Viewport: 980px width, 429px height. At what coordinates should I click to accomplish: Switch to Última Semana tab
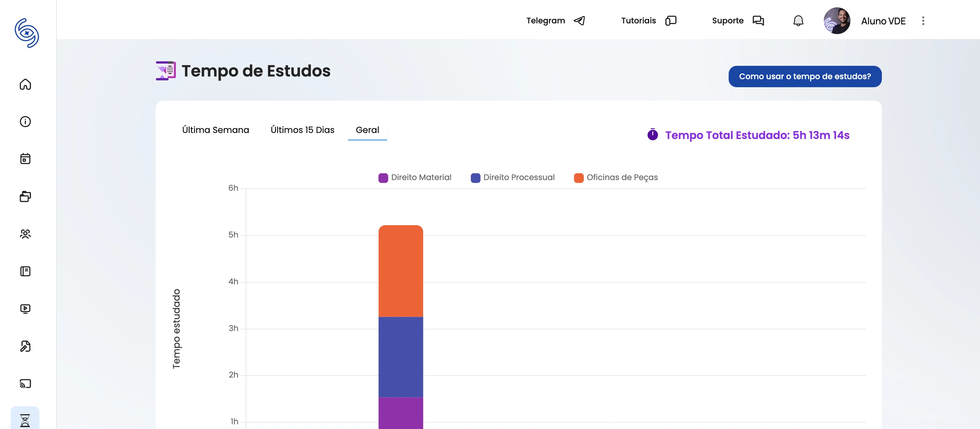click(x=215, y=130)
